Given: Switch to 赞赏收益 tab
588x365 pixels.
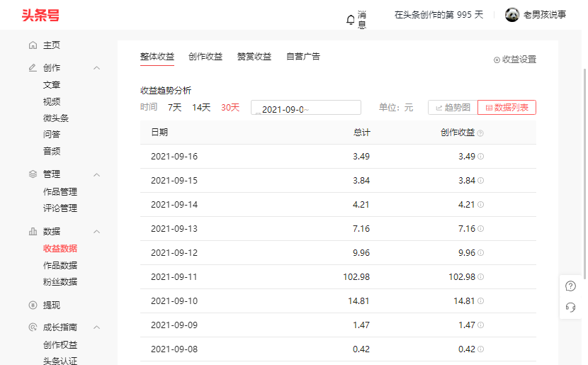Looking at the screenshot, I should tap(254, 57).
